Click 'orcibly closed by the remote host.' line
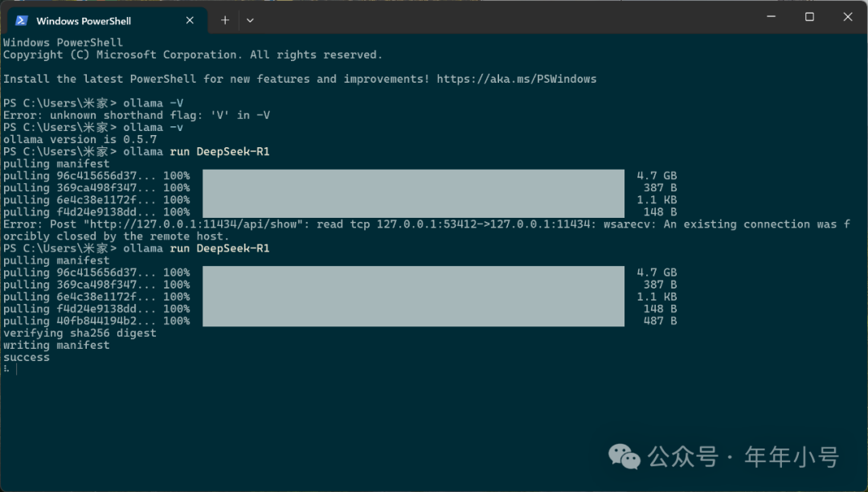The width and height of the screenshot is (868, 492). point(117,236)
